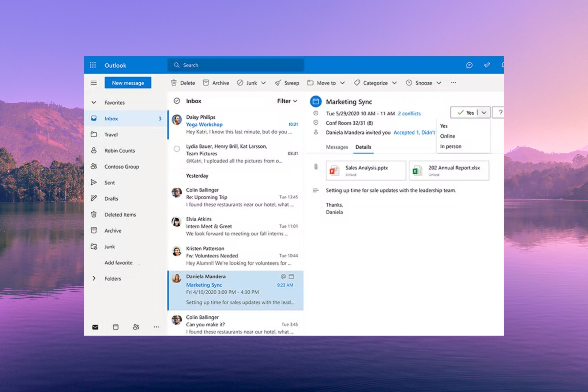Click the tentative question mark button
Screen dimensions: 588x392
pos(499,112)
